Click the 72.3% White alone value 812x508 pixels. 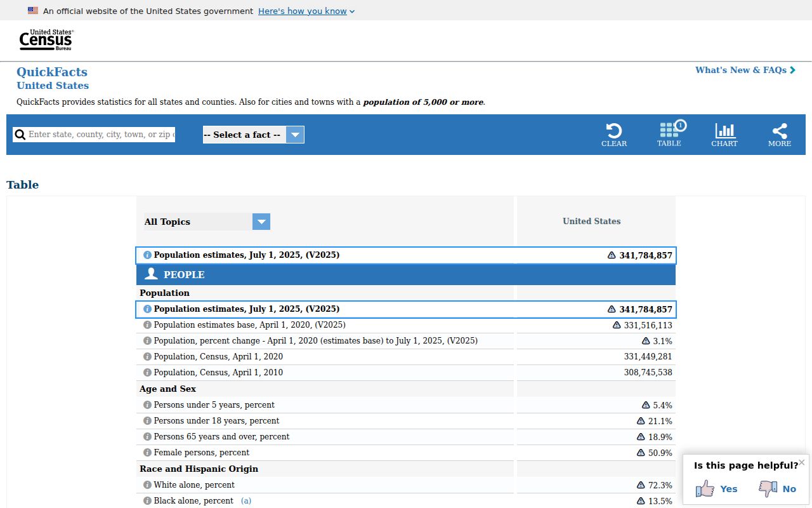click(660, 485)
